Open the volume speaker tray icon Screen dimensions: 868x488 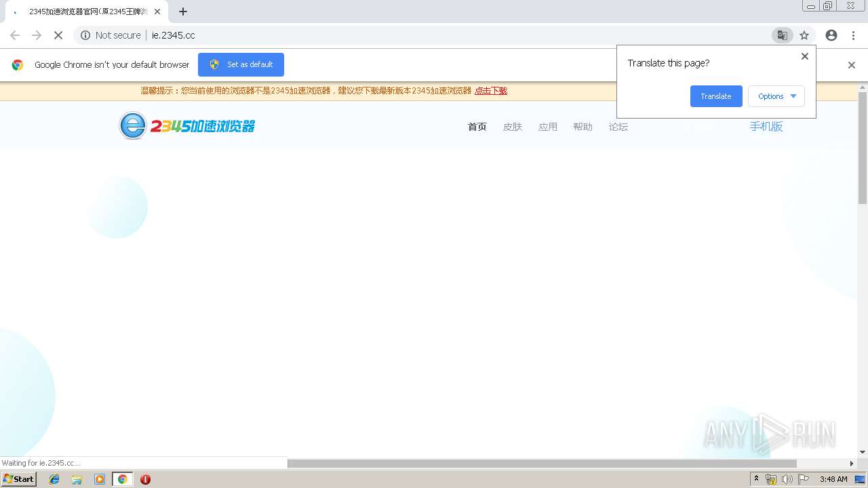coord(787,479)
